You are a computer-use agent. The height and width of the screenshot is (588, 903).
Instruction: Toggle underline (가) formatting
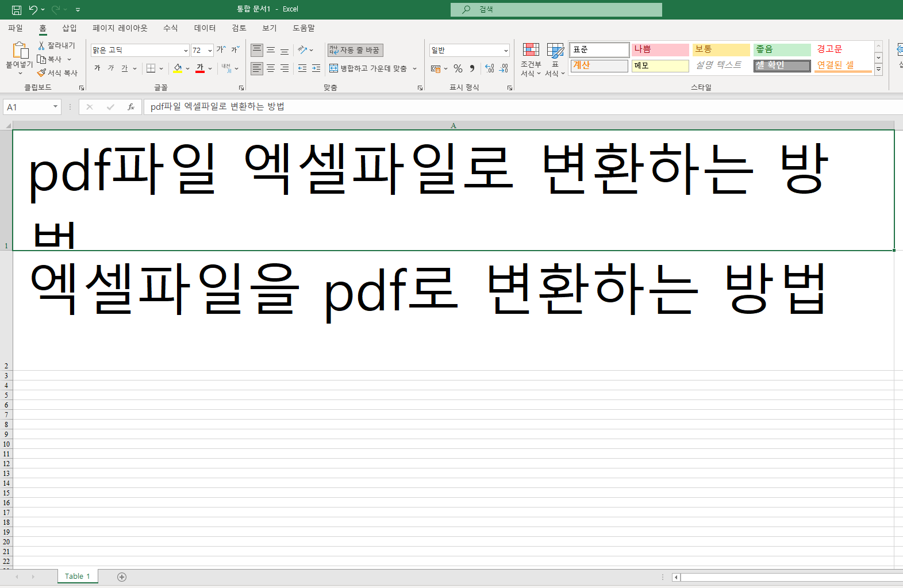coord(125,68)
